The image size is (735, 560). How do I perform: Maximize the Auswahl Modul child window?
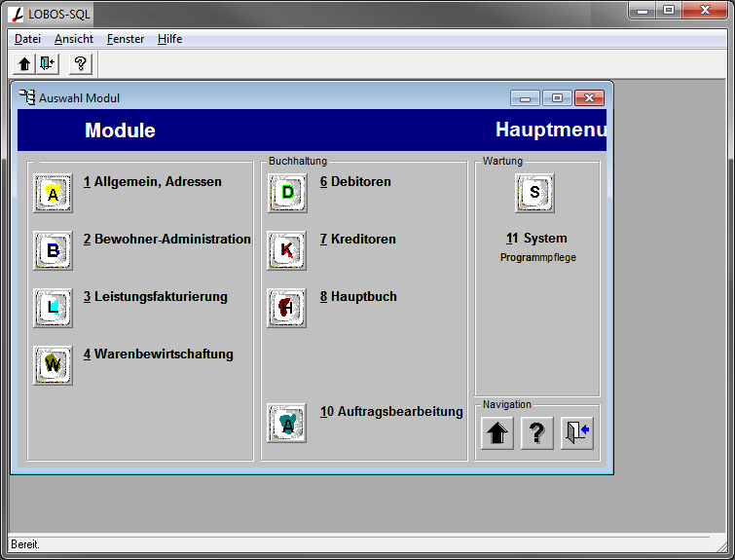point(557,98)
